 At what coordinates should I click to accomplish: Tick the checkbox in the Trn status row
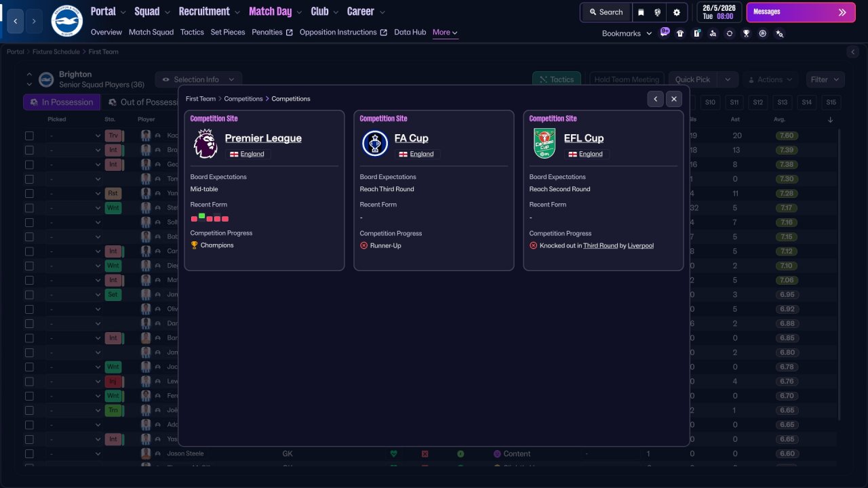(29, 410)
